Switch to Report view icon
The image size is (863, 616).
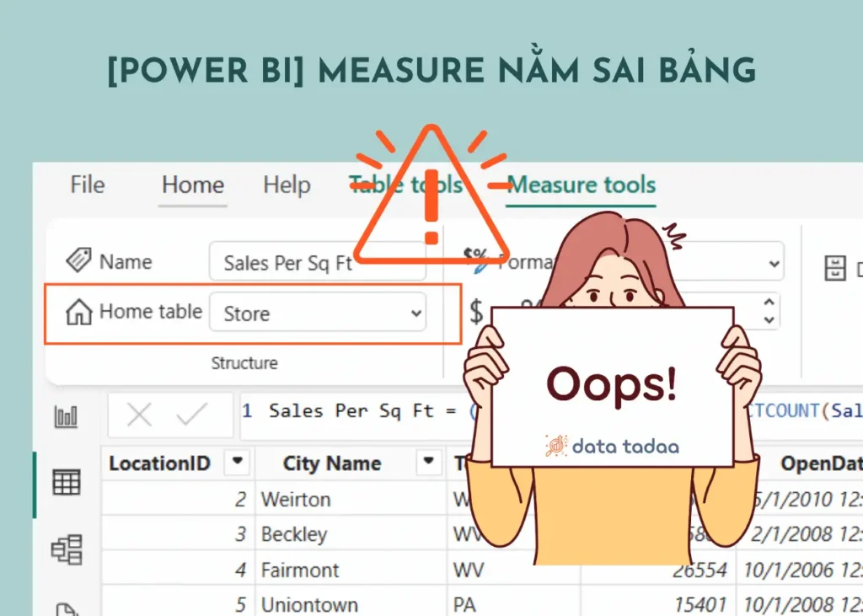(66, 416)
